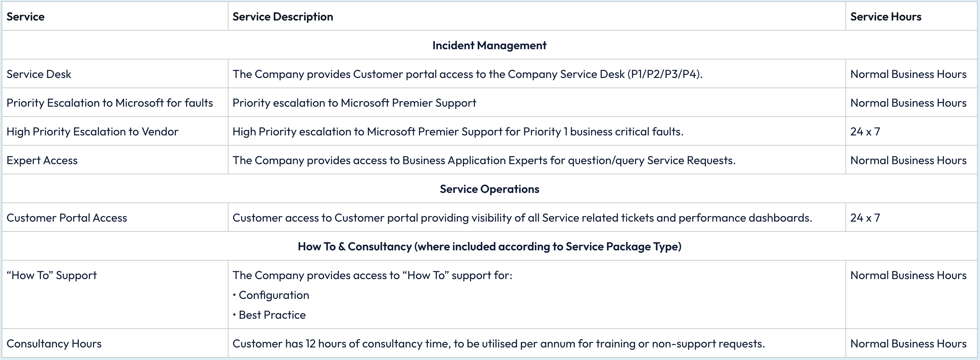Click the Service Hours column header
980x360 pixels.
886,17
